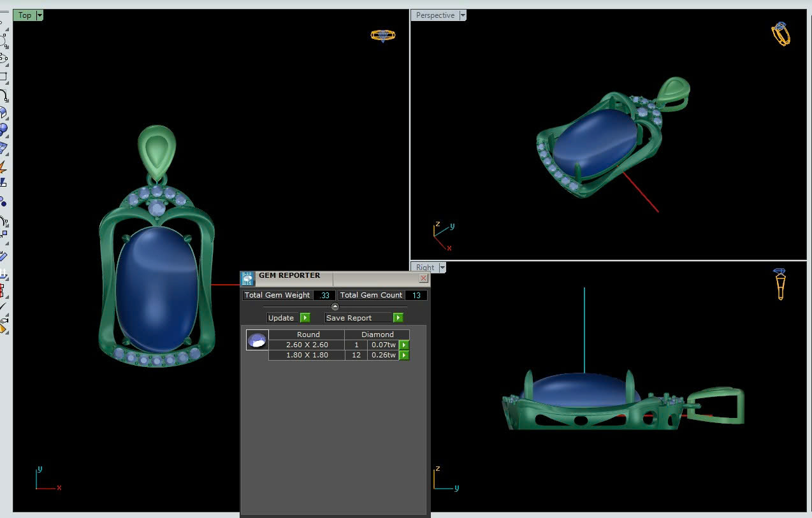The image size is (812, 518).
Task: Activate the Perspective viewport tab label
Action: coord(435,15)
